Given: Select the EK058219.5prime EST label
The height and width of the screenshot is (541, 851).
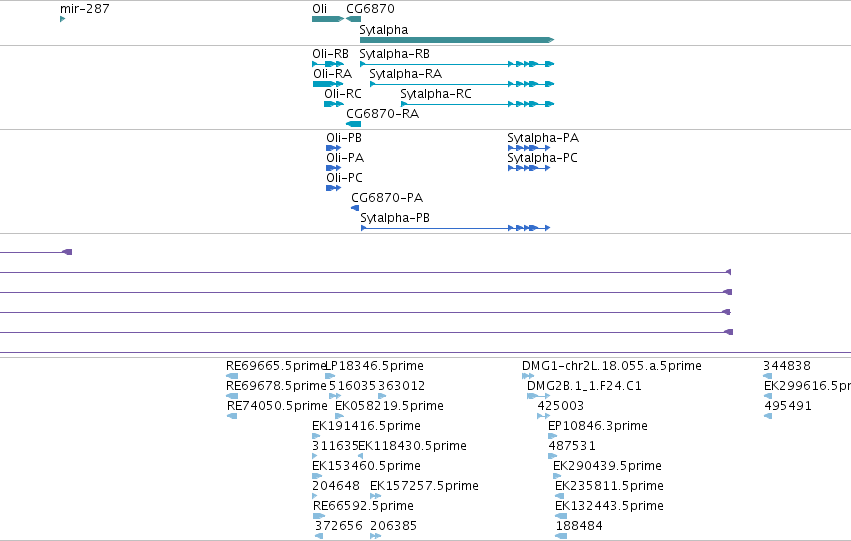Looking at the screenshot, I should pos(389,406).
